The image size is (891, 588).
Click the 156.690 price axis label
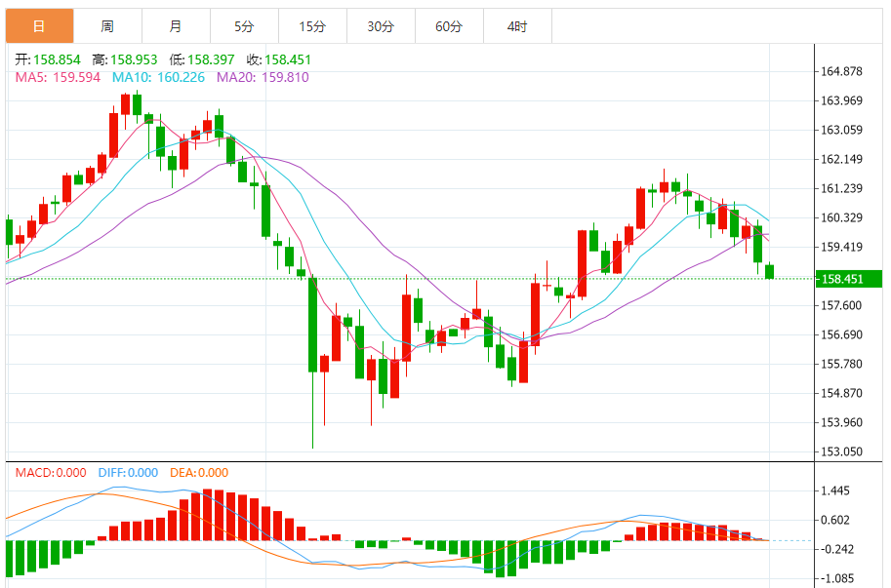pyautogui.click(x=841, y=334)
